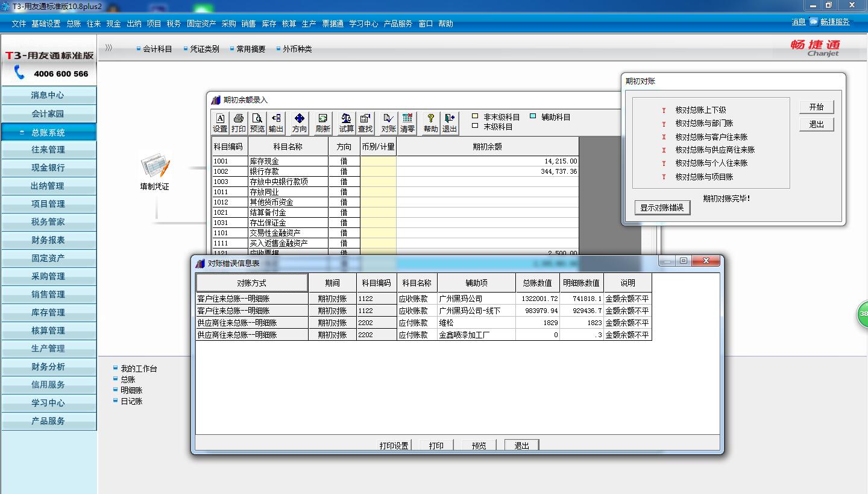The width and height of the screenshot is (868, 494).
Task: Open the 固定资产 menu
Action: [201, 24]
